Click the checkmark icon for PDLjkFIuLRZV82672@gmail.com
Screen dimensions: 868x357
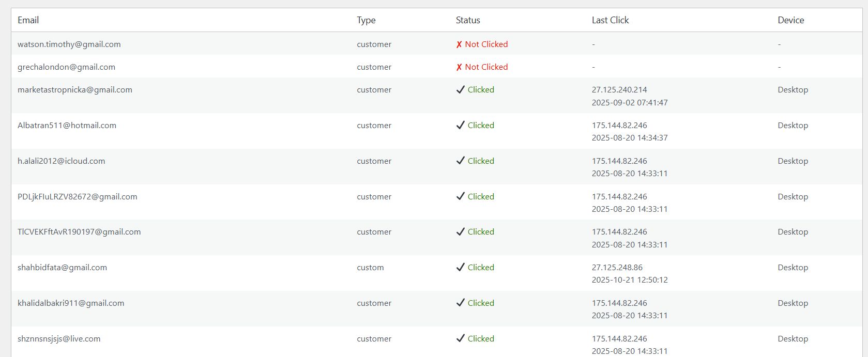pos(461,196)
